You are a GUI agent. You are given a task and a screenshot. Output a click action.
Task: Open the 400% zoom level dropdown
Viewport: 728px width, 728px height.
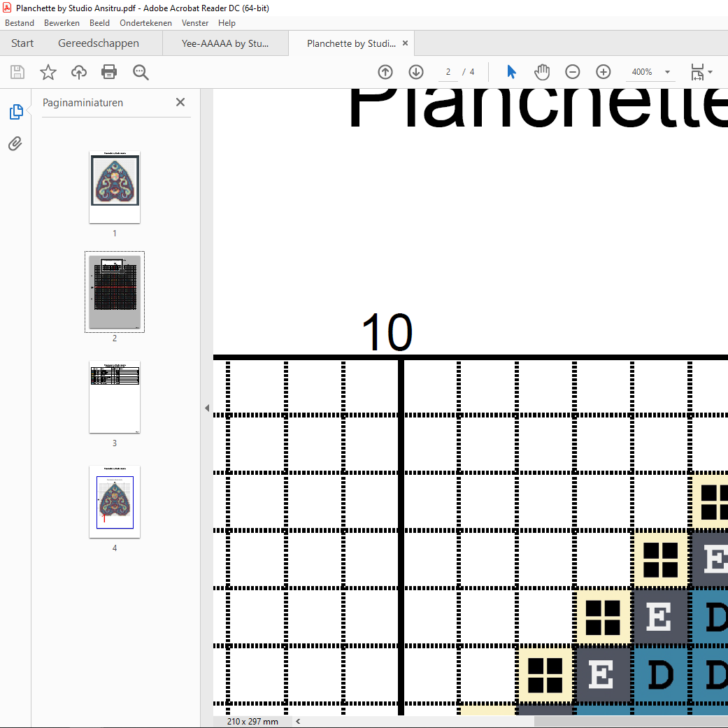coord(667,72)
